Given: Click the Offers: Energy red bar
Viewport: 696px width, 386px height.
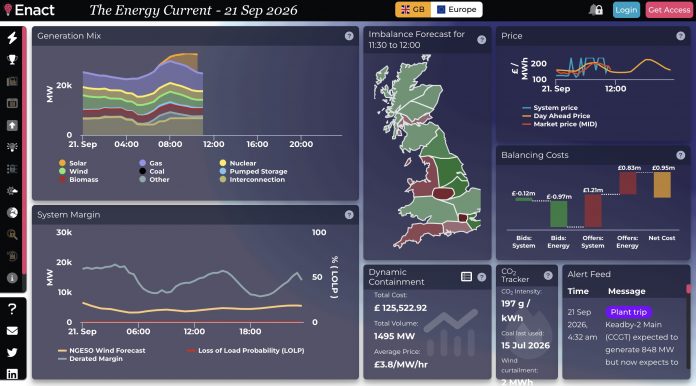Looking at the screenshot, I should click(x=628, y=183).
